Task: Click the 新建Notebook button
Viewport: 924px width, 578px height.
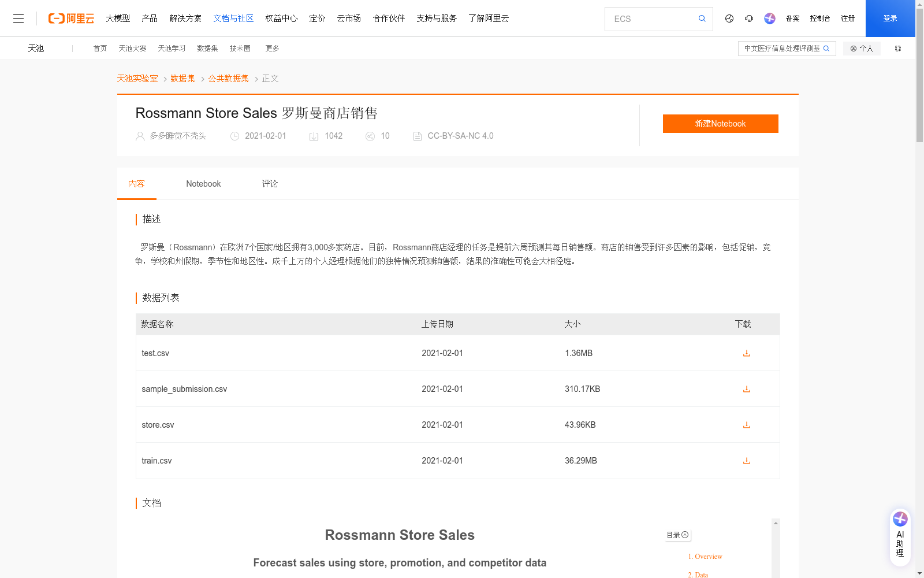Action: coord(721,124)
